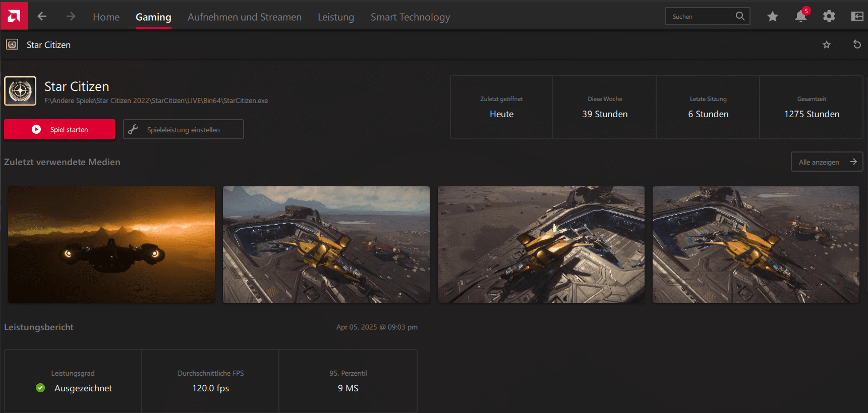Click the AMD logo icon
The width and height of the screenshot is (868, 413).
pyautogui.click(x=14, y=16)
